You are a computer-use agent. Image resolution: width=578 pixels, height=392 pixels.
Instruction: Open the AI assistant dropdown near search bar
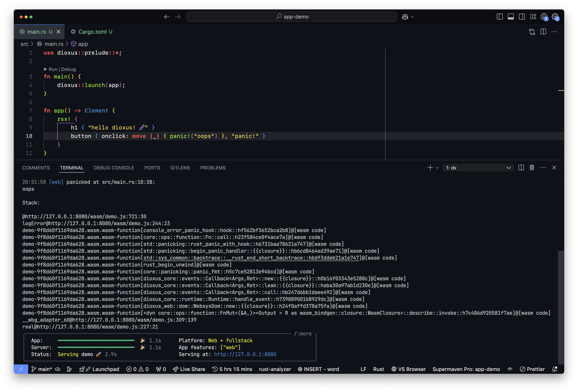tap(408, 17)
